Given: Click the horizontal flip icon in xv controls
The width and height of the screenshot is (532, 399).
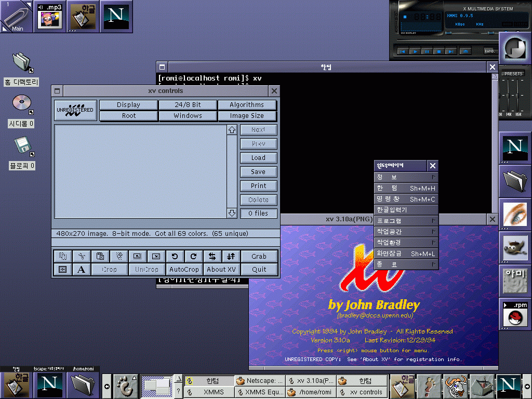Looking at the screenshot, I should (212, 256).
